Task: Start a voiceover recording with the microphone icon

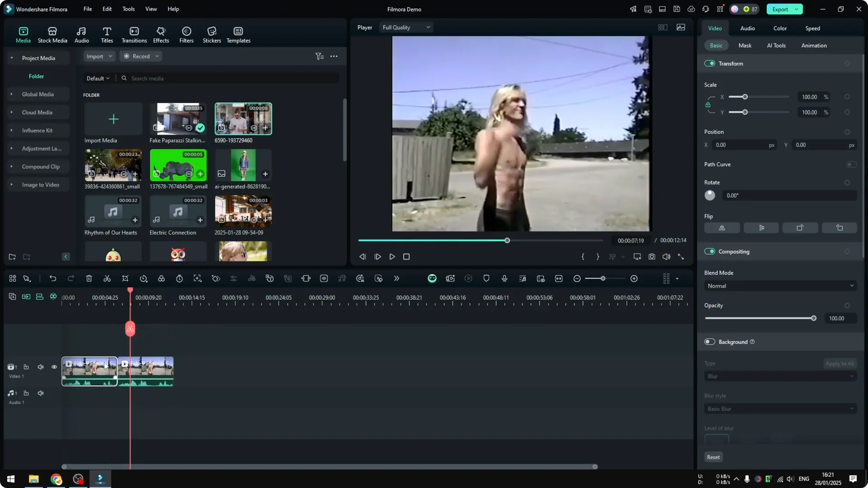Action: point(504,278)
